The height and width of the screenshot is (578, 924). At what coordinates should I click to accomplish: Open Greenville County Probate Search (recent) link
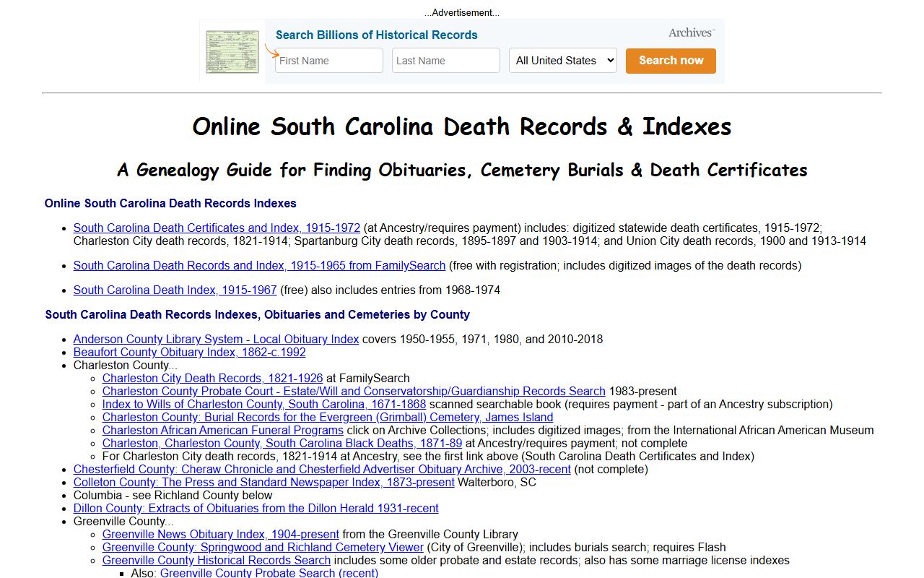(x=269, y=573)
